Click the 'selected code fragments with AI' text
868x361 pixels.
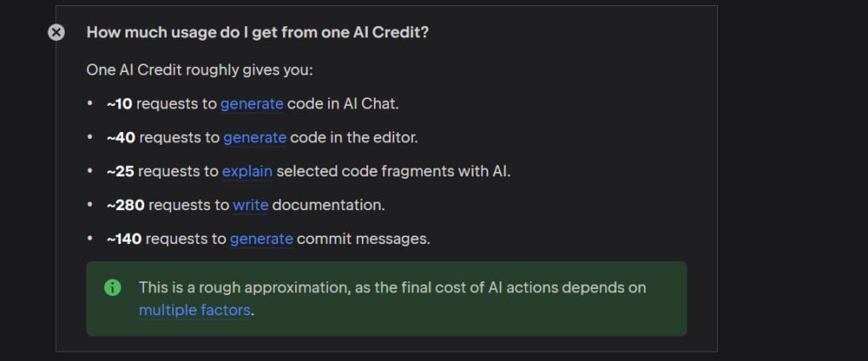[x=393, y=171]
